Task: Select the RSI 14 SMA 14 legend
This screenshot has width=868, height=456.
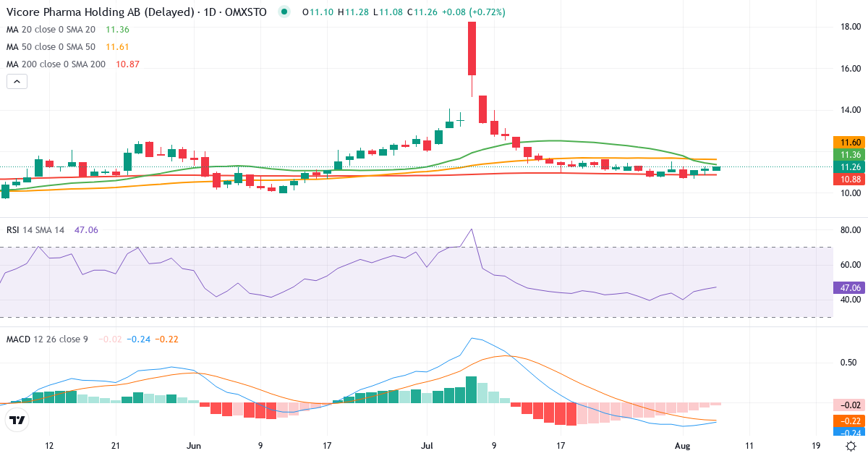Action: tap(35, 229)
